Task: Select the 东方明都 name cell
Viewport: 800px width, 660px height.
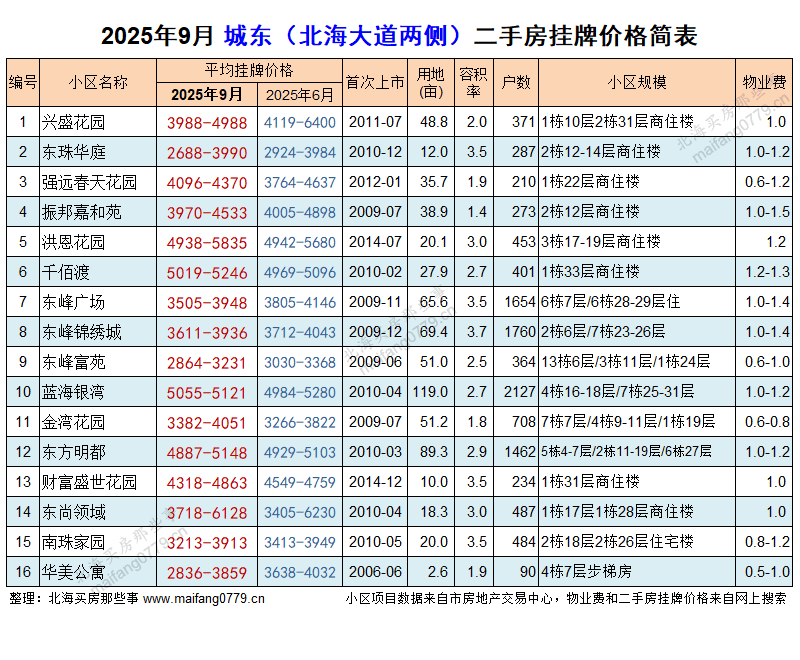Action: pos(98,452)
